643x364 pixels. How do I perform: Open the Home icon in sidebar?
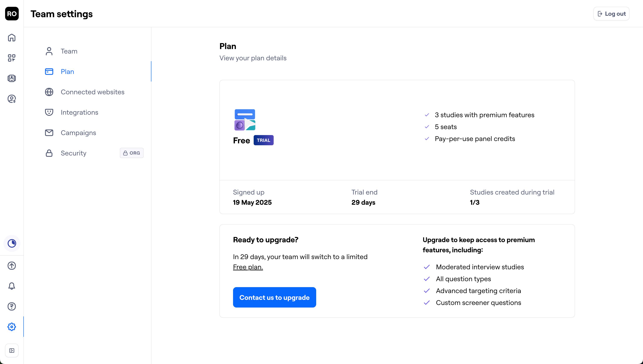tap(12, 38)
